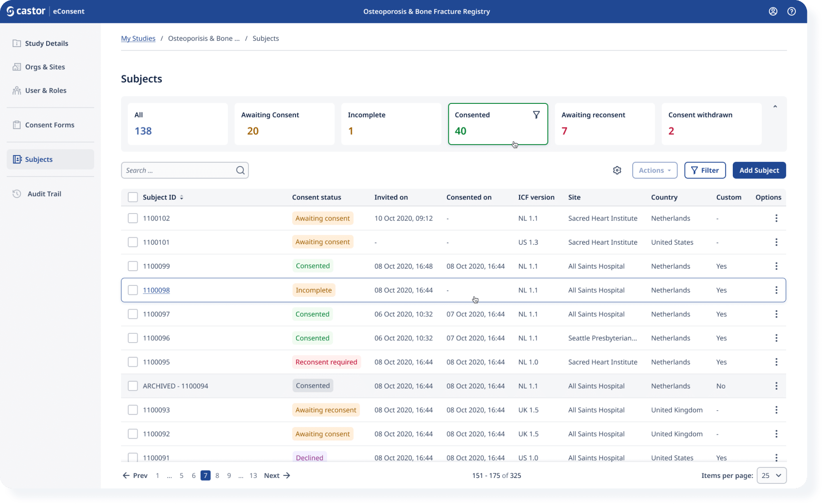
Task: Check the box for subject 1100101
Action: (133, 242)
